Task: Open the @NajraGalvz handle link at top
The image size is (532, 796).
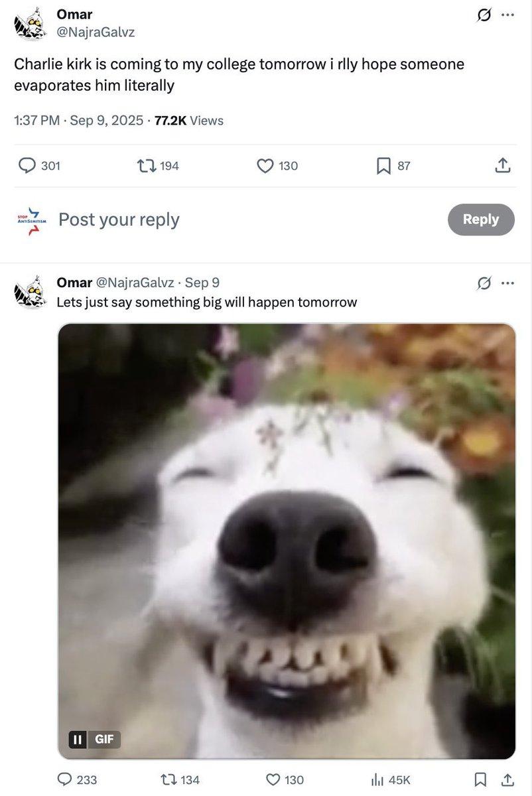Action: tap(96, 31)
